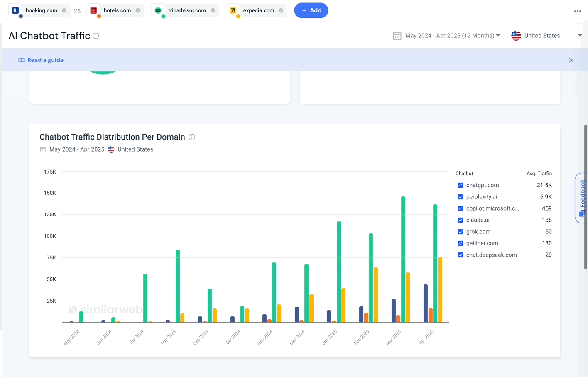Open the three-dot more options menu
Image resolution: width=588 pixels, height=377 pixels.
[578, 11]
